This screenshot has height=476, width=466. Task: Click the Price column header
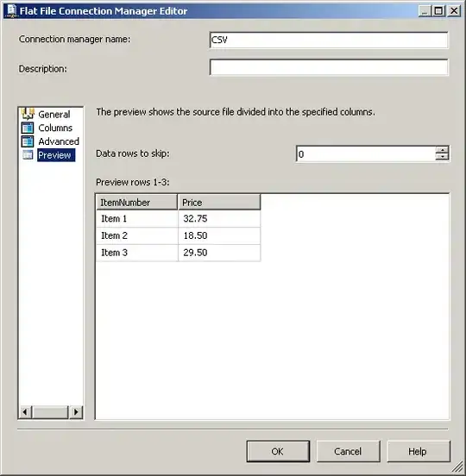point(219,202)
